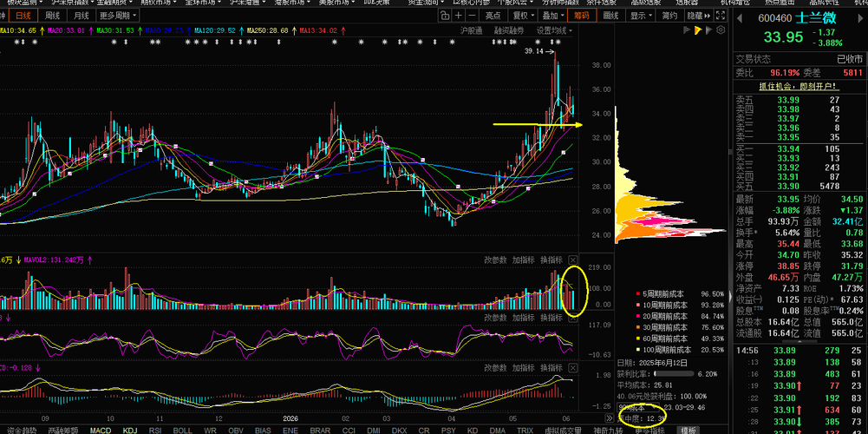Select 虚拟成交量 indicator tab
This screenshot has height=434, width=868.
click(x=563, y=431)
